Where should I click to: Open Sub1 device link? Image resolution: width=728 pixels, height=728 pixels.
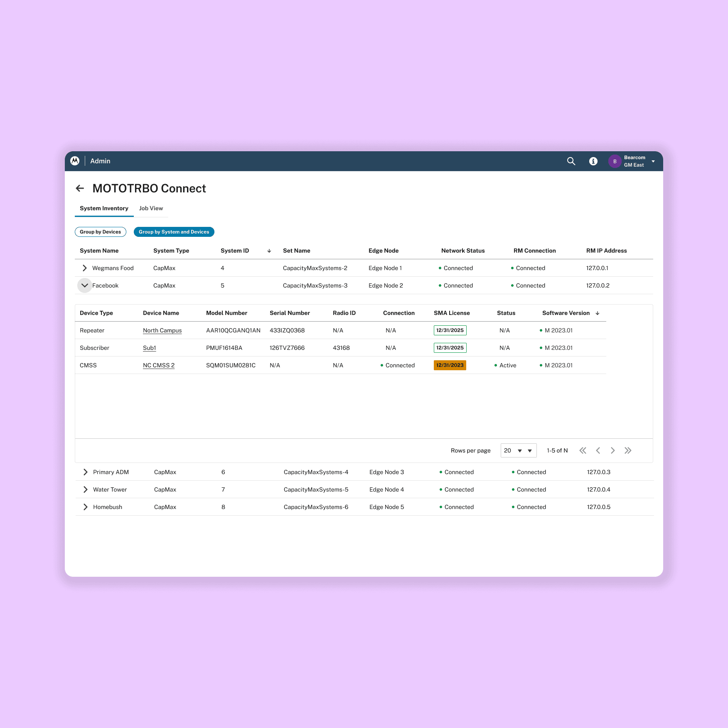point(149,348)
